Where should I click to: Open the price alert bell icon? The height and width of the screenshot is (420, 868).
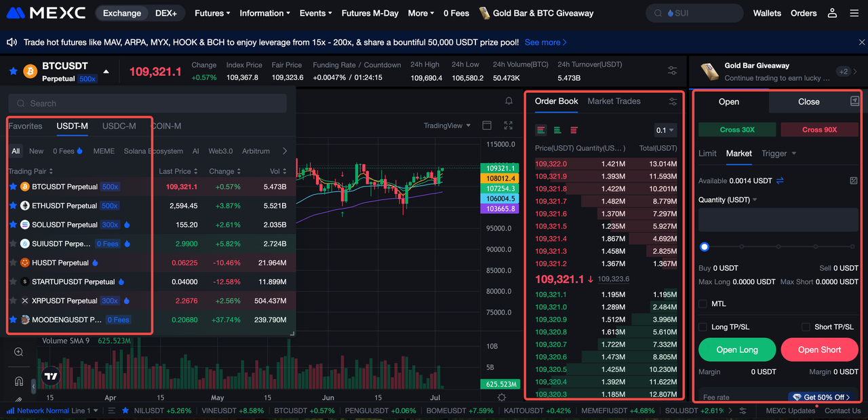coord(509,101)
